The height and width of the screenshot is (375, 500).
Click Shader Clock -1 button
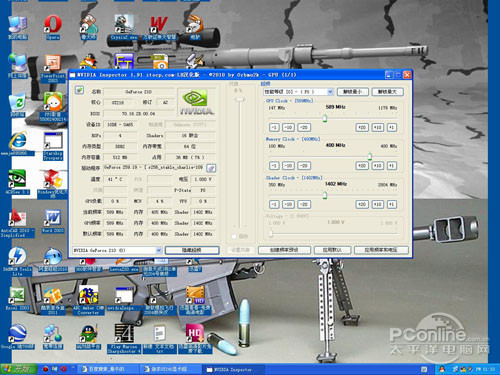(274, 204)
